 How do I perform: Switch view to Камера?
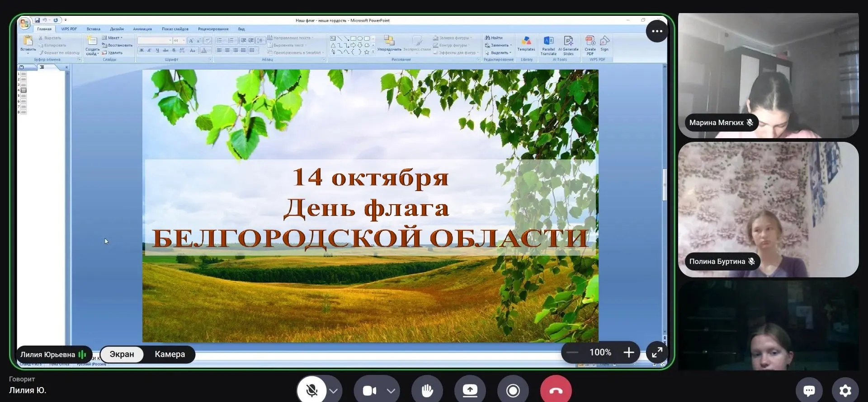tap(170, 354)
